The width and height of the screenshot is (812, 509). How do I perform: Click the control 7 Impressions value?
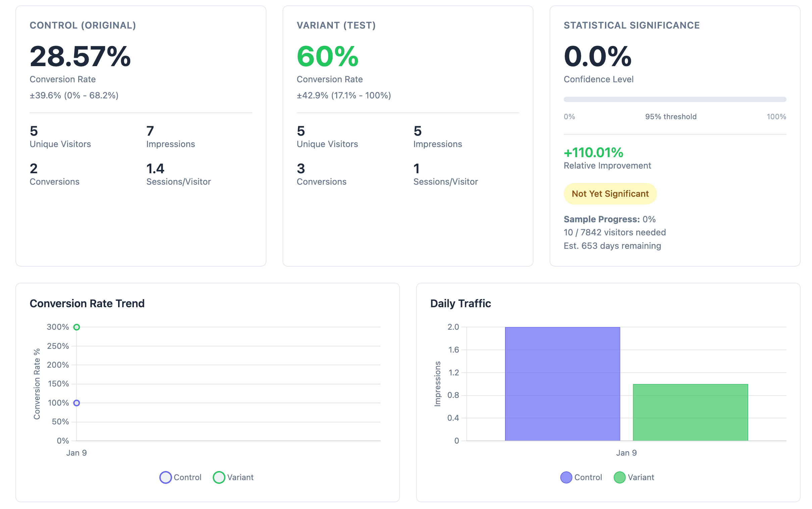150,131
